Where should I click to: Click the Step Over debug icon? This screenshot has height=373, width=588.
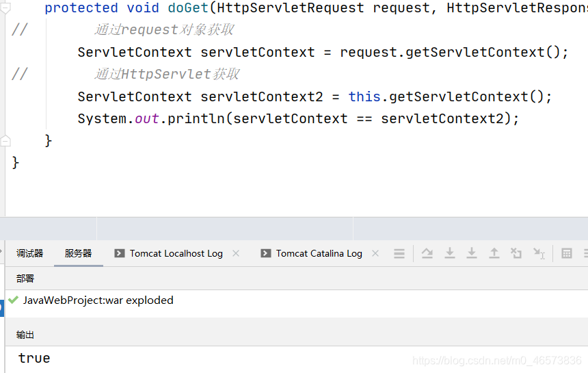(427, 254)
